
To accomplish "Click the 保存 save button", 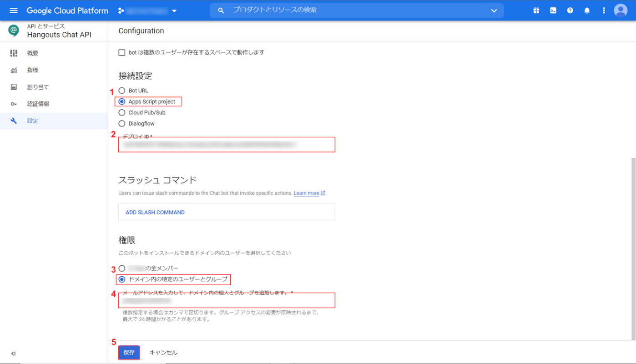I will (x=129, y=353).
